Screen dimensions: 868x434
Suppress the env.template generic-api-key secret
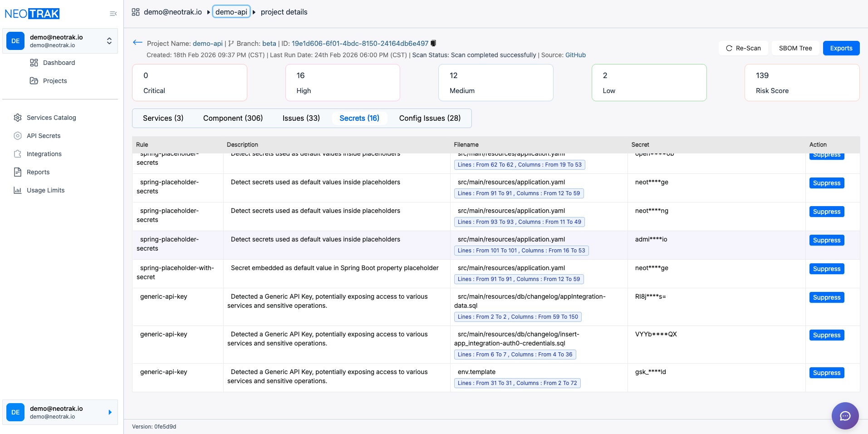pos(826,373)
